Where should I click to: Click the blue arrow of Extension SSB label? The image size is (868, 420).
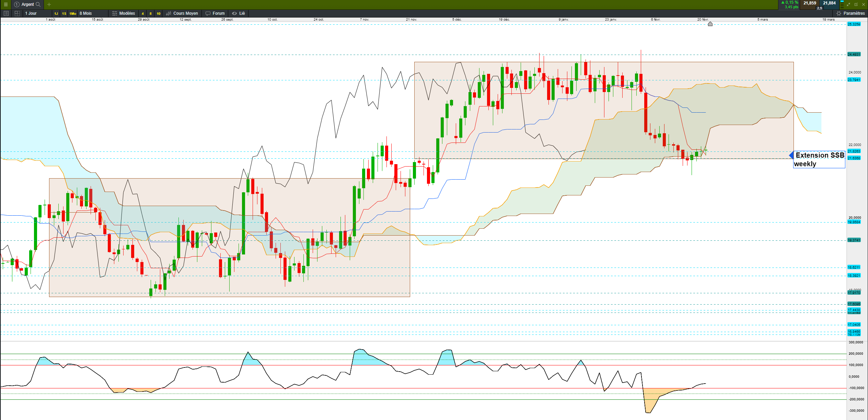point(791,155)
